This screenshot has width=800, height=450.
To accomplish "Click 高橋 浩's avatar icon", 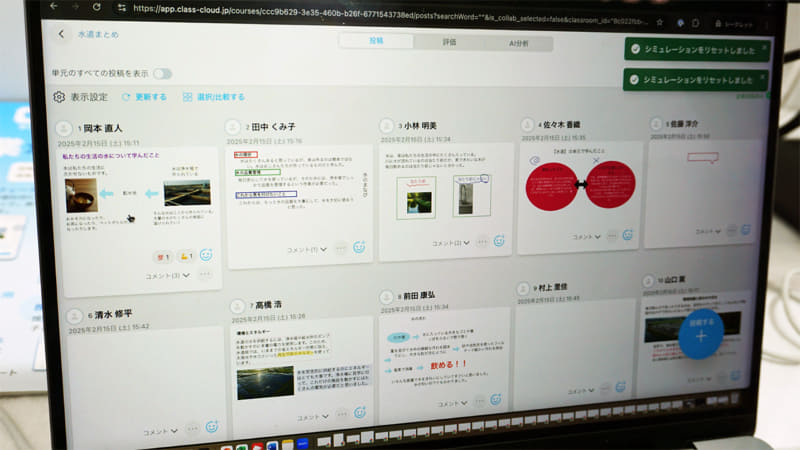I will pos(237,306).
